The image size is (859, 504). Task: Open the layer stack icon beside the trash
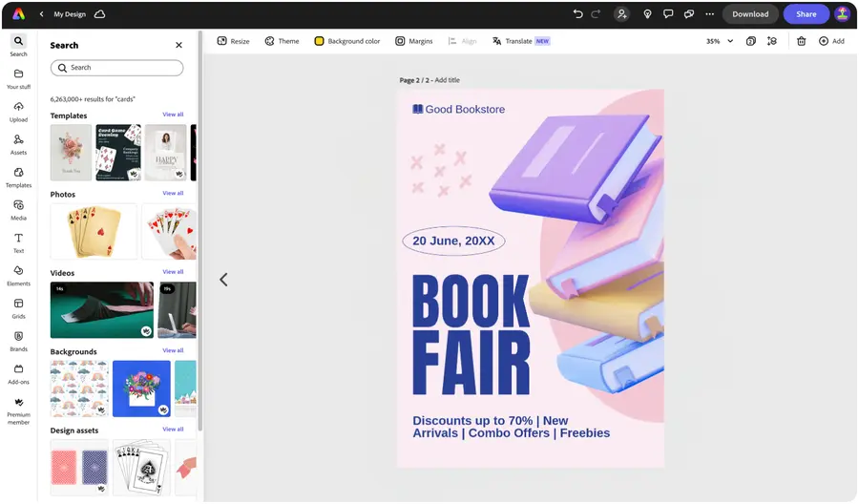[x=772, y=41]
